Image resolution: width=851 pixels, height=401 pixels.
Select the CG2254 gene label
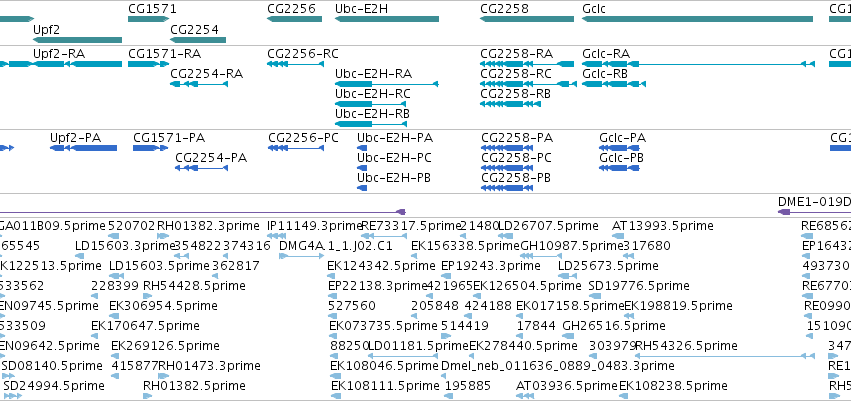(x=194, y=30)
